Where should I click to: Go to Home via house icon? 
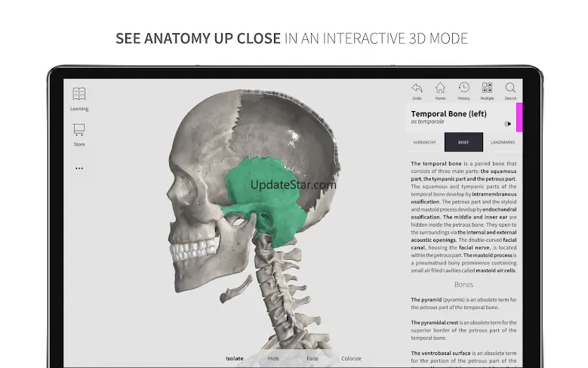point(440,88)
